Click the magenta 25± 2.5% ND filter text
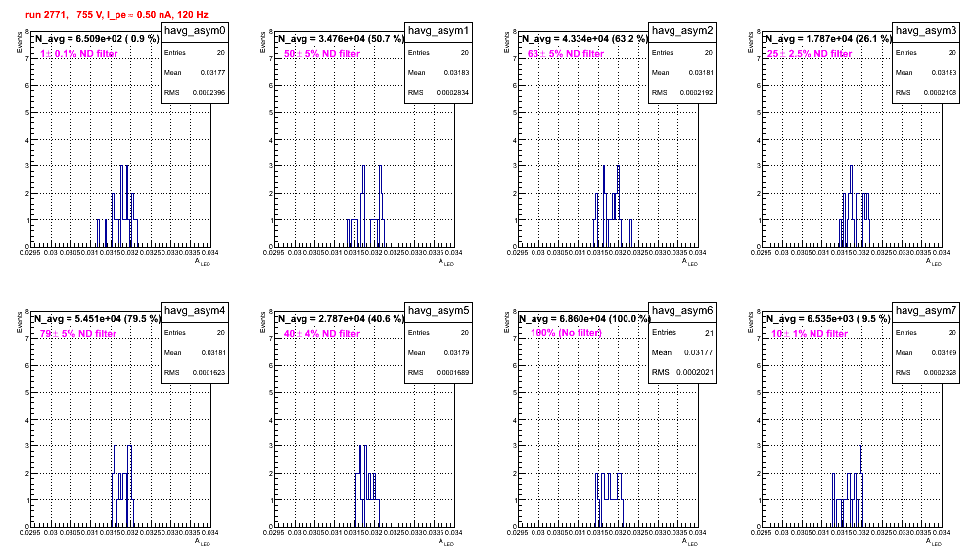The height and width of the screenshot is (560, 975). [x=810, y=54]
